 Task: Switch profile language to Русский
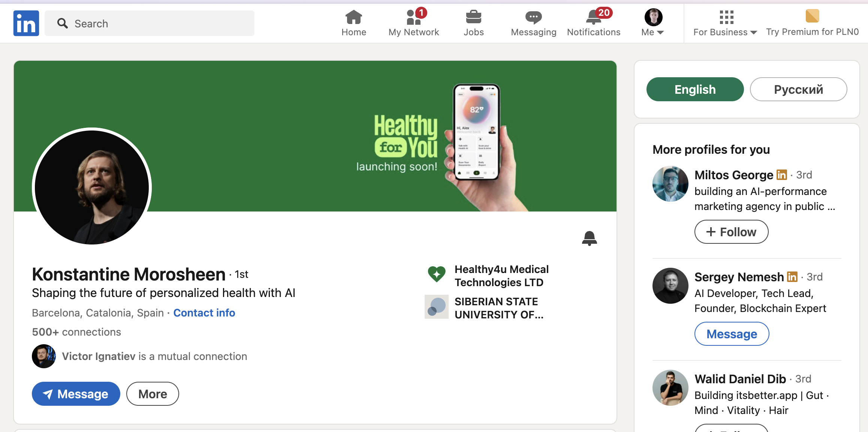coord(798,89)
